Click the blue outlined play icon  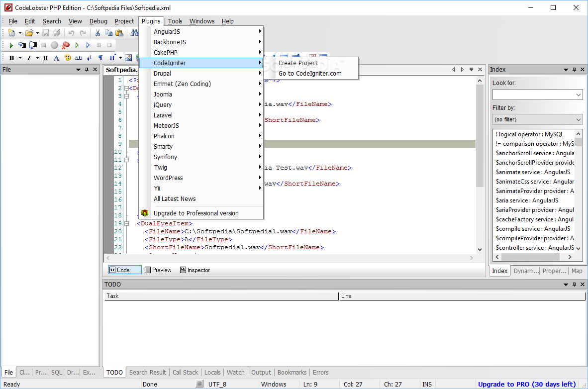(88, 45)
